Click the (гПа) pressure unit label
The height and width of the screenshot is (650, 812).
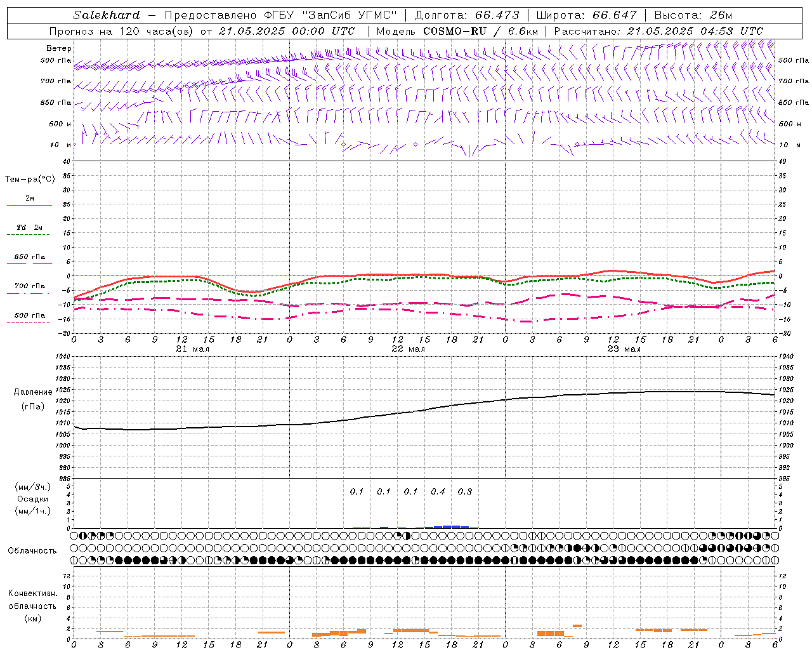click(x=33, y=407)
